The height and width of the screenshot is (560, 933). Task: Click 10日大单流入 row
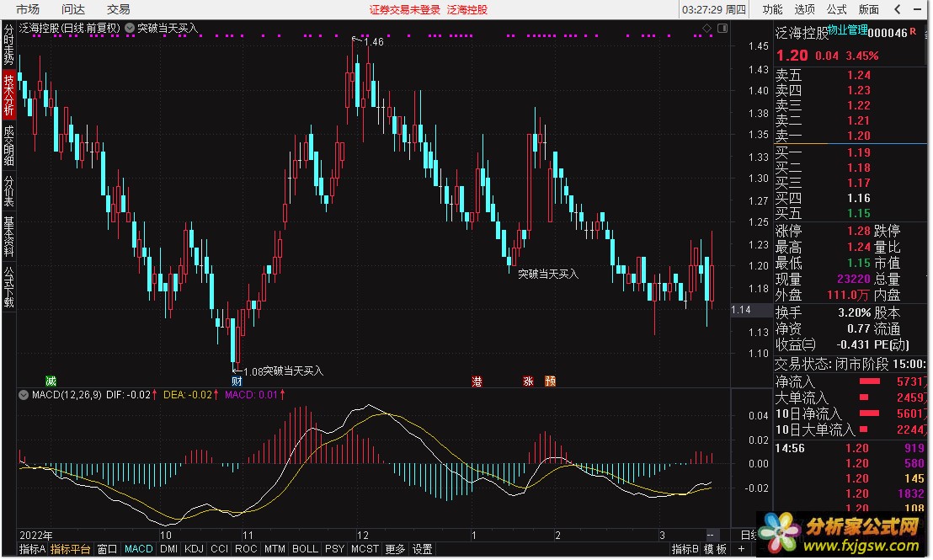click(851, 429)
